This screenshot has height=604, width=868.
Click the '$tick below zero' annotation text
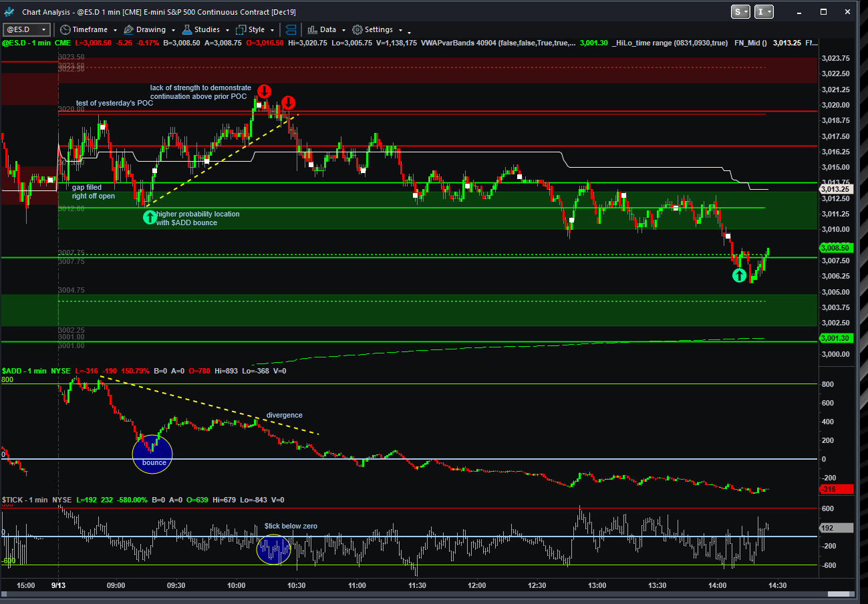click(291, 526)
